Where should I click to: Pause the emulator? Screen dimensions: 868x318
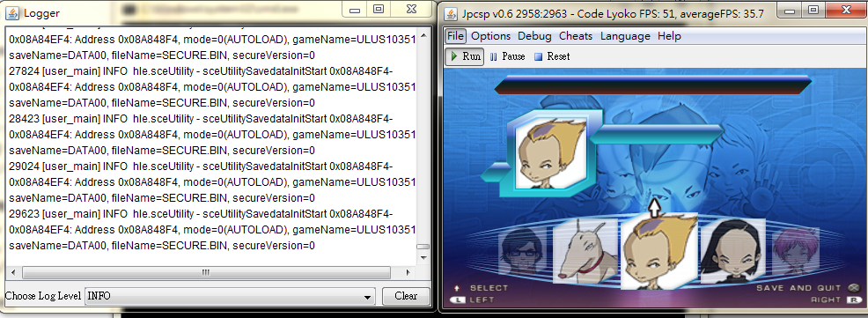[507, 56]
